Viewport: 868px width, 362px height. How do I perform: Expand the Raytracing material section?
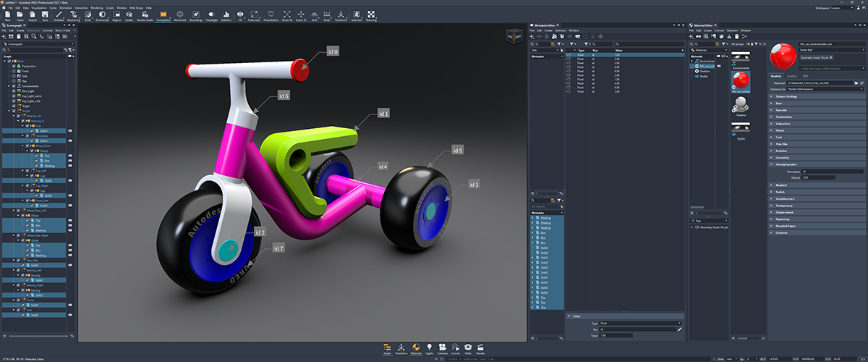point(817,219)
